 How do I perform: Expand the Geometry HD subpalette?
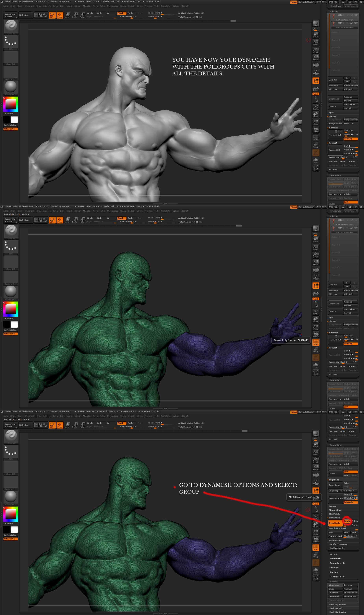pos(337,563)
